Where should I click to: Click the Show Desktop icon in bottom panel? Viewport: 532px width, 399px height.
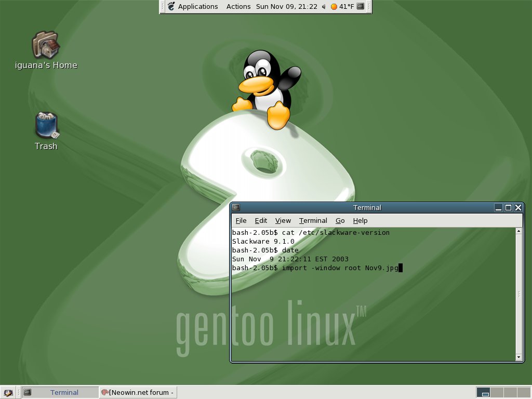pos(8,393)
